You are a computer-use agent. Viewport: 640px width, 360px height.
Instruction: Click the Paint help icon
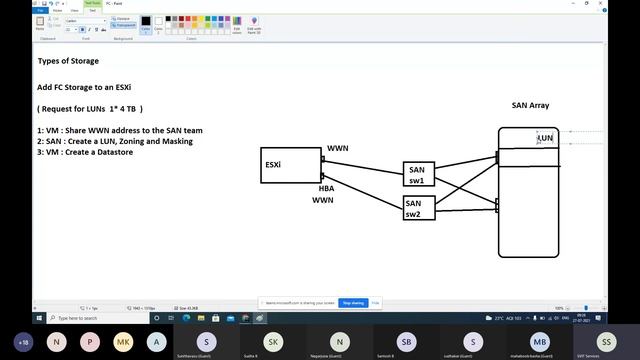[x=604, y=10]
